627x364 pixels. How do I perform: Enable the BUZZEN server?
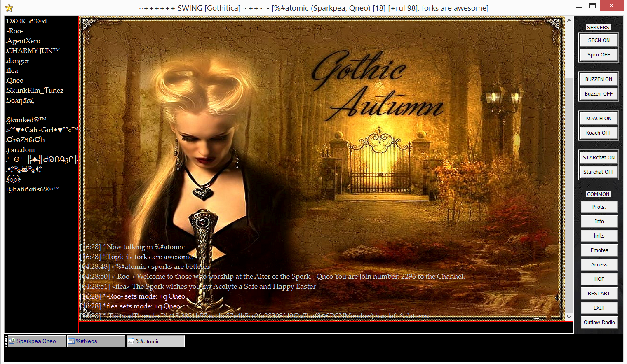click(599, 79)
